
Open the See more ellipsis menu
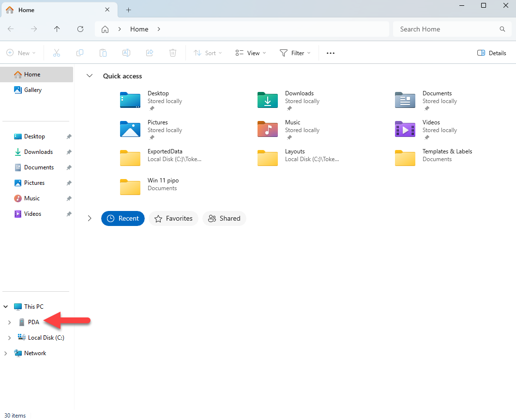pos(331,53)
